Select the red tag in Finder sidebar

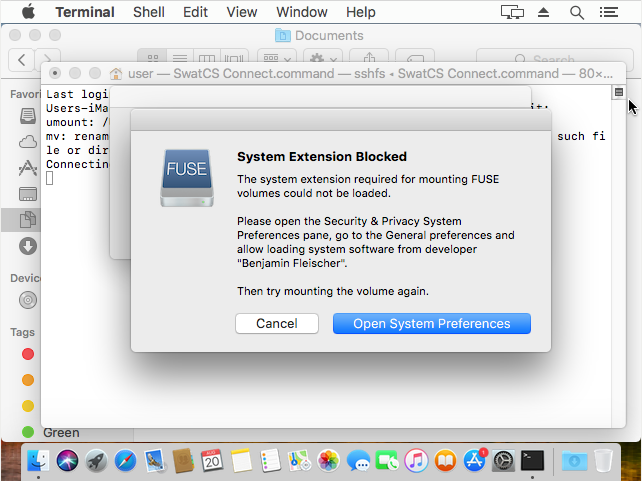pyautogui.click(x=28, y=354)
